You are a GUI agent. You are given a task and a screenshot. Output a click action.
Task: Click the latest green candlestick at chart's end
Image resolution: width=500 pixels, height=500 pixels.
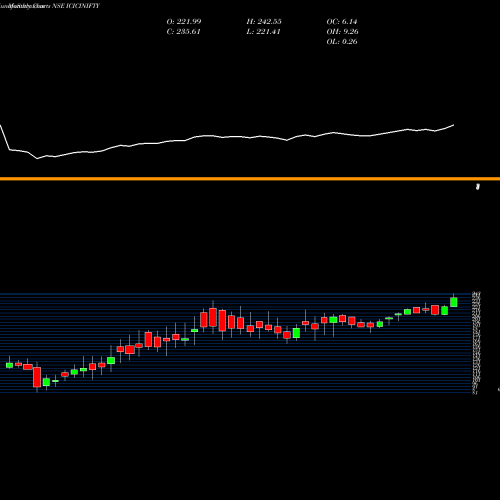click(x=454, y=302)
